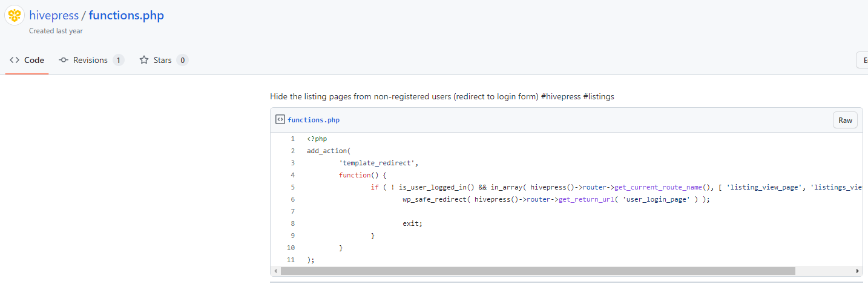The width and height of the screenshot is (868, 284).
Task: Click the horizontal scrollbar thumb under code
Action: tap(538, 271)
